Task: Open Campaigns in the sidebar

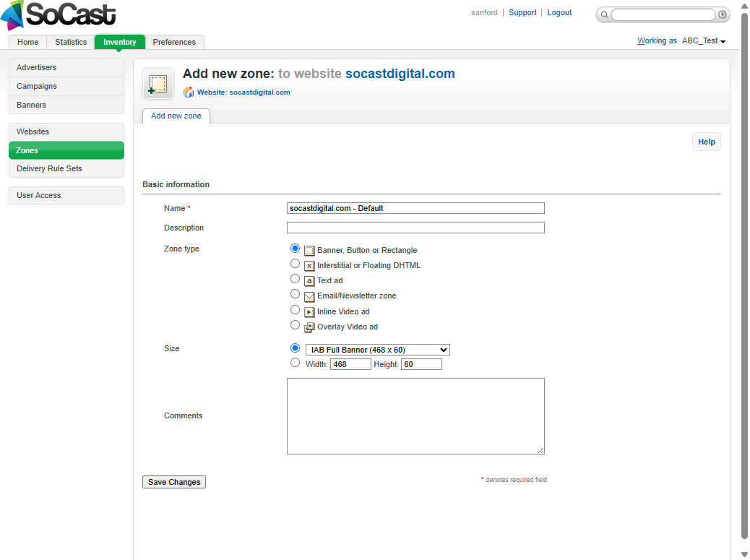Action: pyautogui.click(x=66, y=86)
